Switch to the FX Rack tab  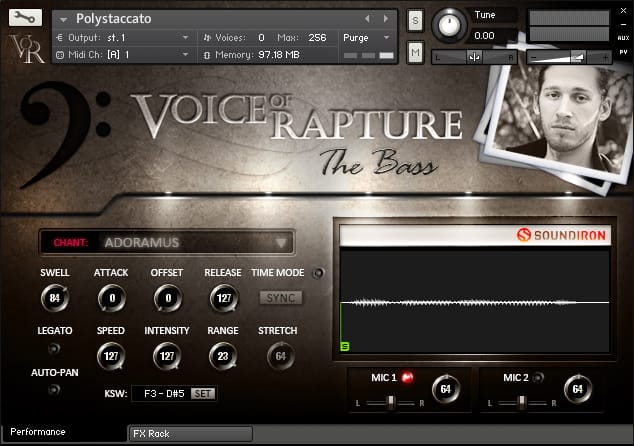pyautogui.click(x=190, y=434)
